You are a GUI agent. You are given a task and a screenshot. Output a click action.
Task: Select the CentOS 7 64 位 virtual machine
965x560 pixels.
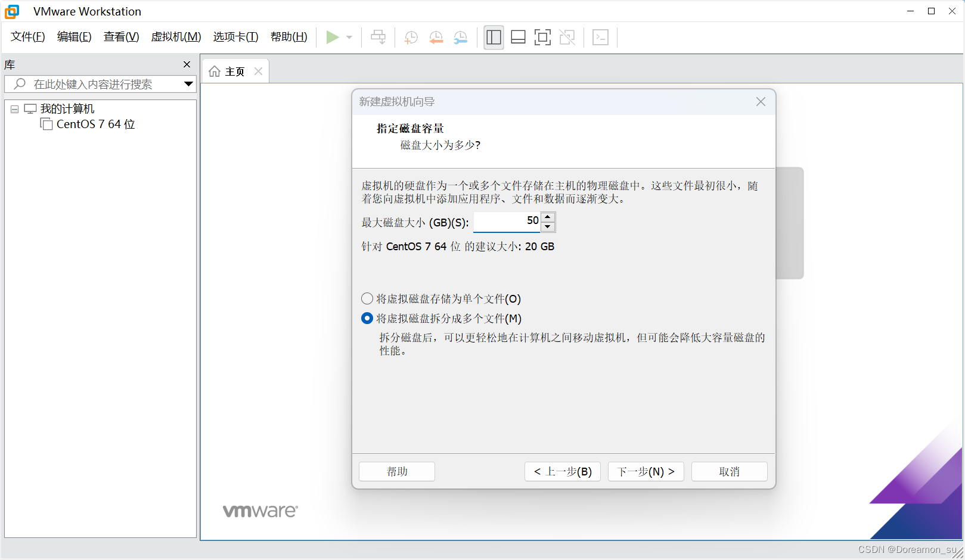(x=95, y=124)
